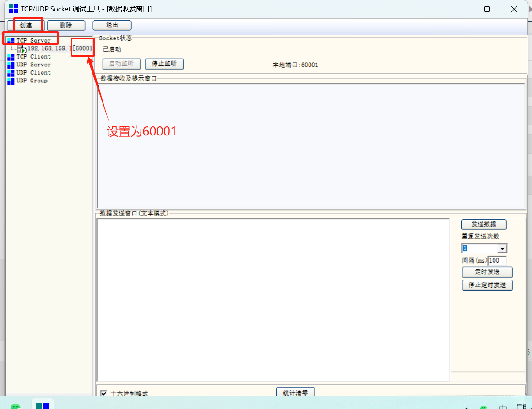Click the 停止定时发送 button
532x409 pixels.
coord(487,285)
